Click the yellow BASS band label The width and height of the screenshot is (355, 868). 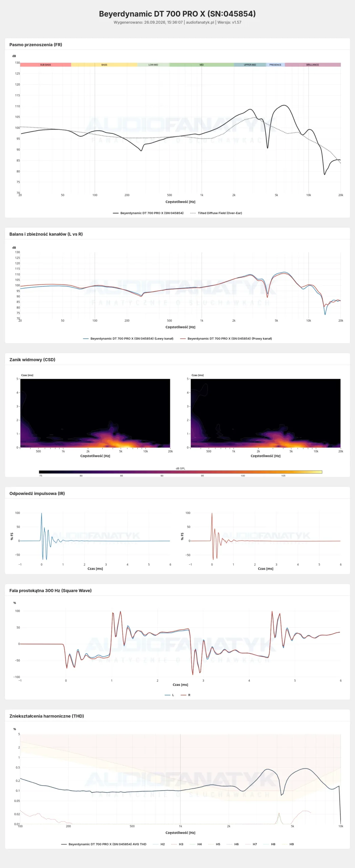point(104,65)
